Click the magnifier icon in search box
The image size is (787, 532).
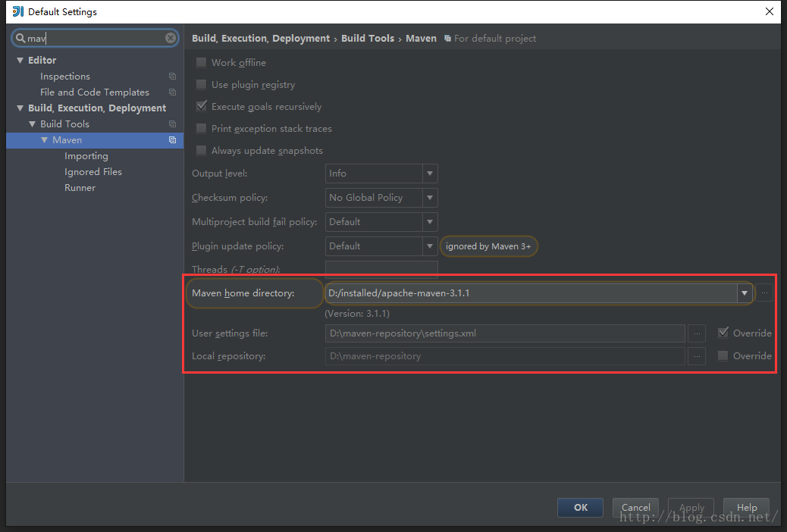point(20,38)
